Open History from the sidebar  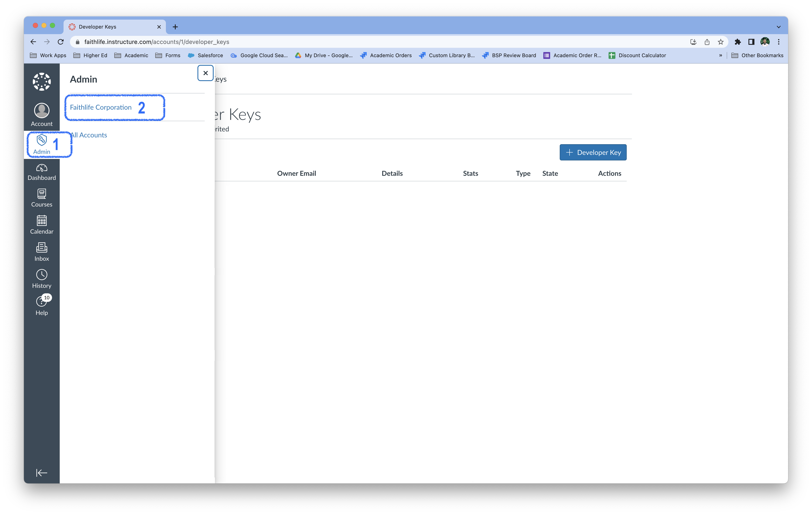pos(42,279)
